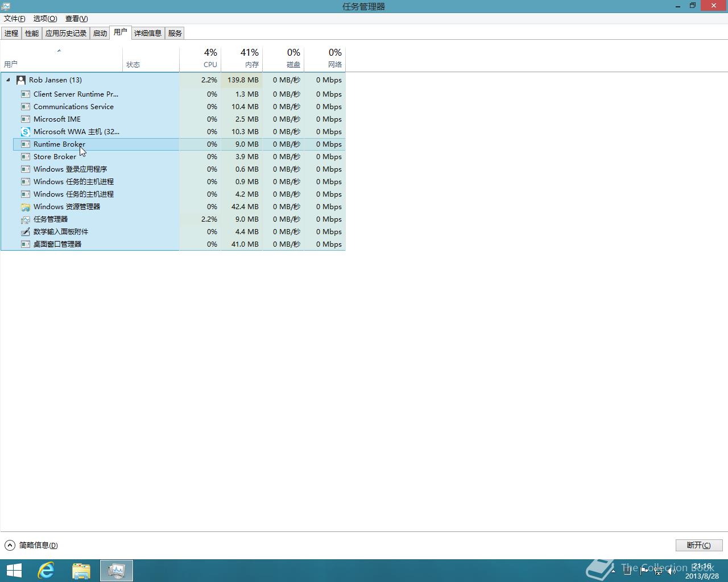Click the Task Manager taskbar button
728x582 pixels.
coord(117,571)
